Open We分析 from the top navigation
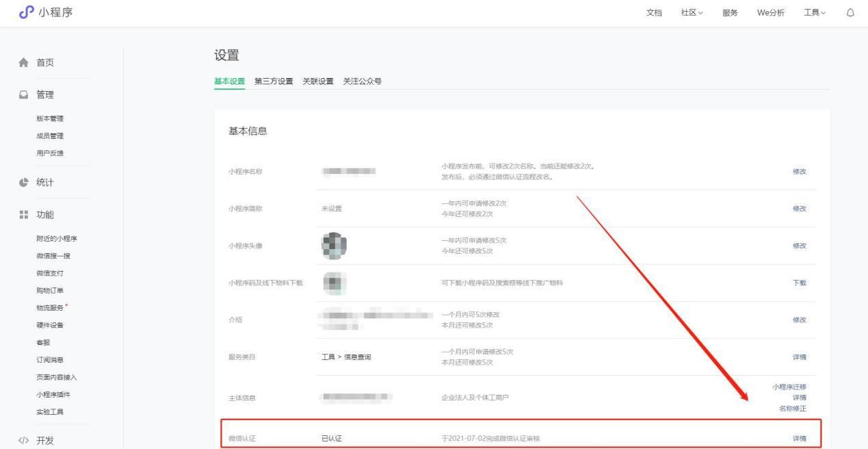The image size is (868, 449). 770,12
